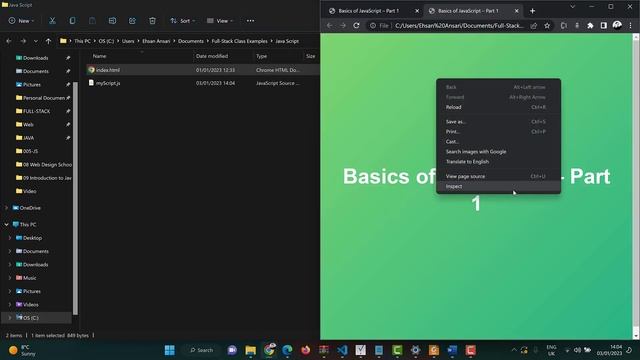Open the Downloads quick access folder
The height and width of the screenshot is (360, 640).
(x=36, y=58)
